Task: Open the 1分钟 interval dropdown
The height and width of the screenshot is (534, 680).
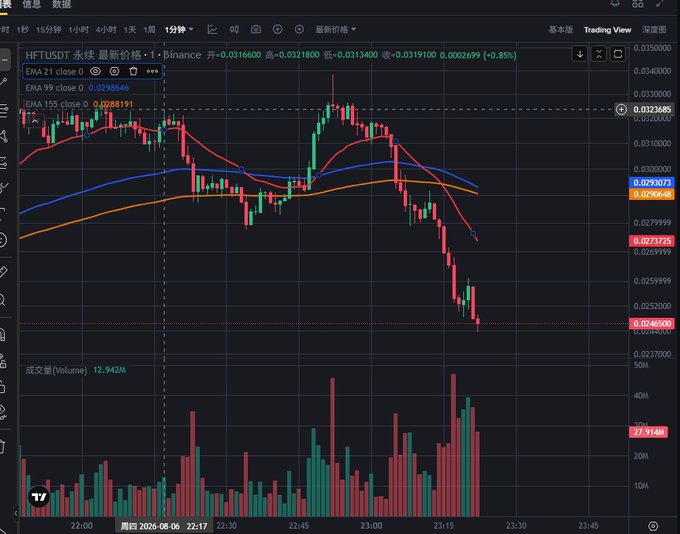Action: coord(179,29)
